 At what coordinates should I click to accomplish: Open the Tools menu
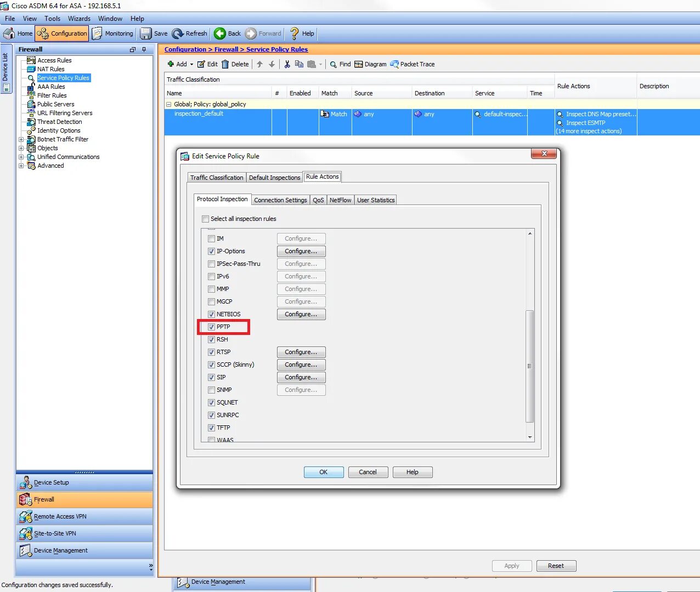pos(52,19)
